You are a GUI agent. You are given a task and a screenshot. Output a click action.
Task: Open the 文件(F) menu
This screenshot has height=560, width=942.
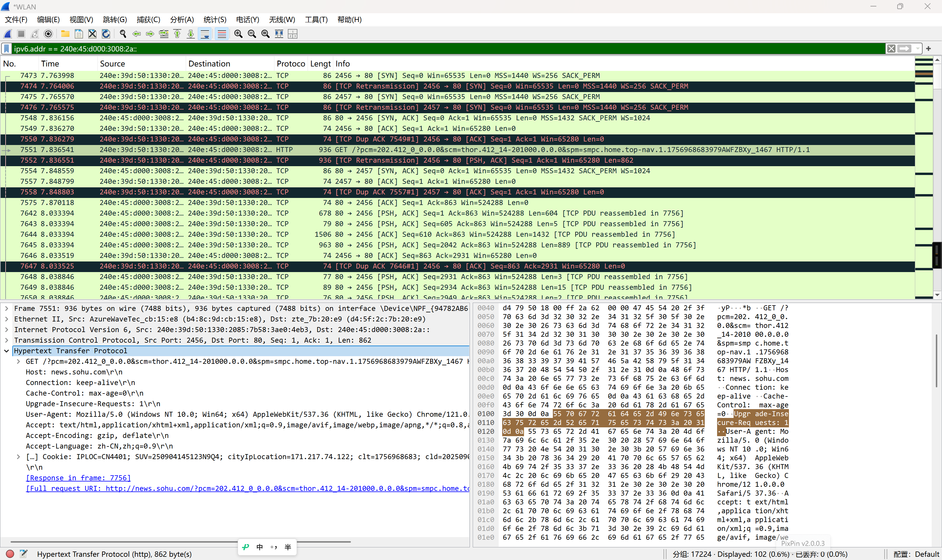pyautogui.click(x=16, y=20)
